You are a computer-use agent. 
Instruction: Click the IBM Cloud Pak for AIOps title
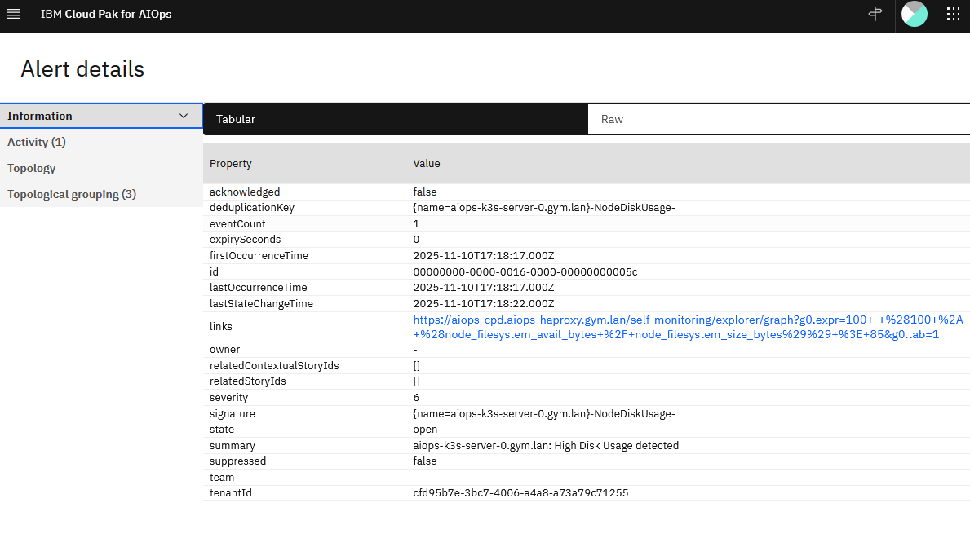pyautogui.click(x=106, y=14)
